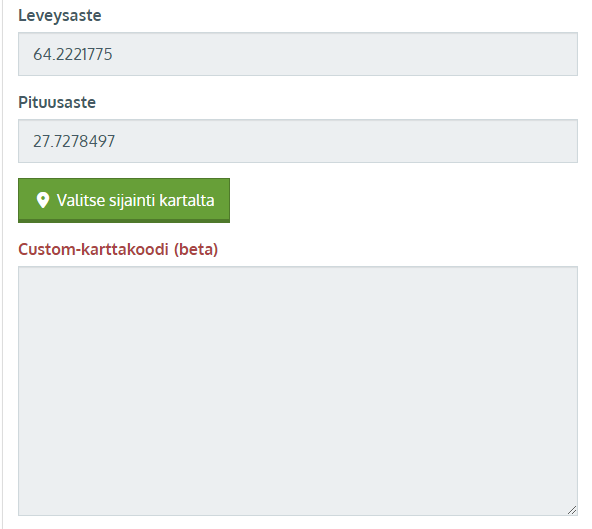Image resolution: width=592 pixels, height=529 pixels.
Task: Click the Pituusaste label
Action: coord(57,102)
